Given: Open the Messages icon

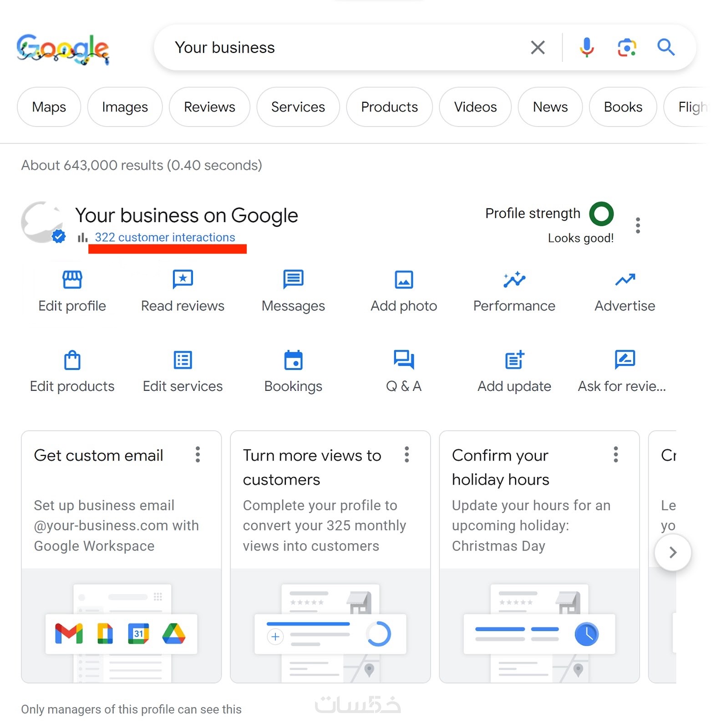Looking at the screenshot, I should 293,279.
